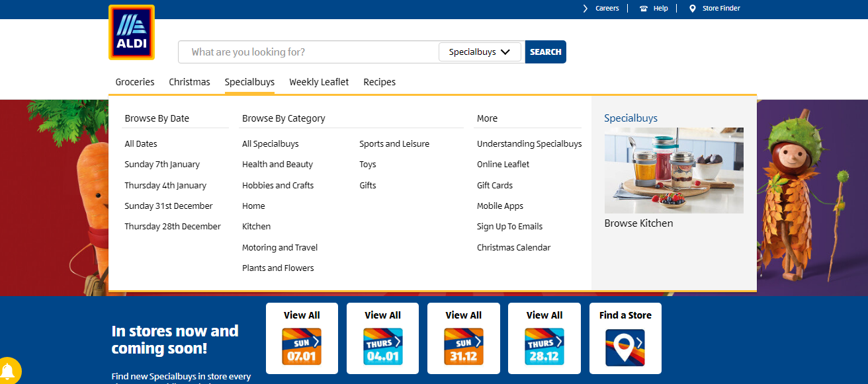The height and width of the screenshot is (384, 868).
Task: Open the Groceries menu
Action: click(135, 82)
